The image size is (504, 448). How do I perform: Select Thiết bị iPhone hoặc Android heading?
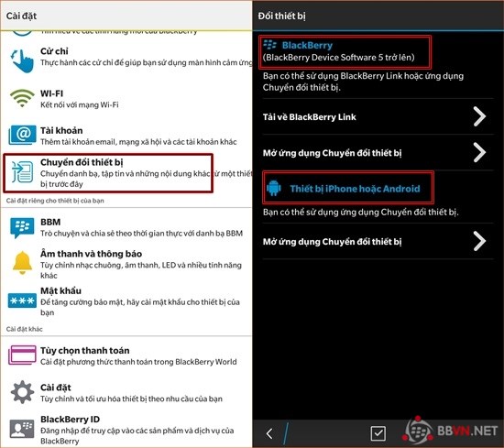click(x=355, y=189)
